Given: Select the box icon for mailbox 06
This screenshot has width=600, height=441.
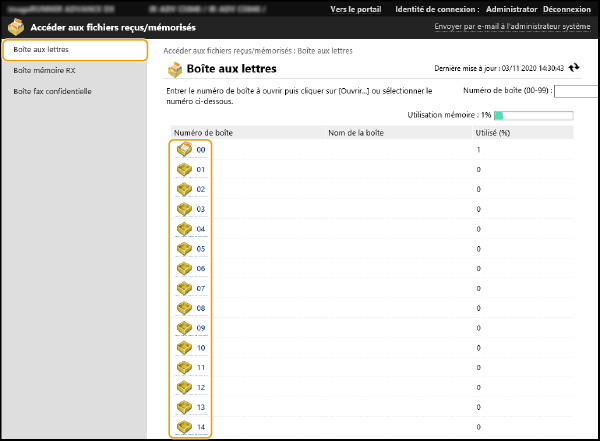Looking at the screenshot, I should pos(184,268).
